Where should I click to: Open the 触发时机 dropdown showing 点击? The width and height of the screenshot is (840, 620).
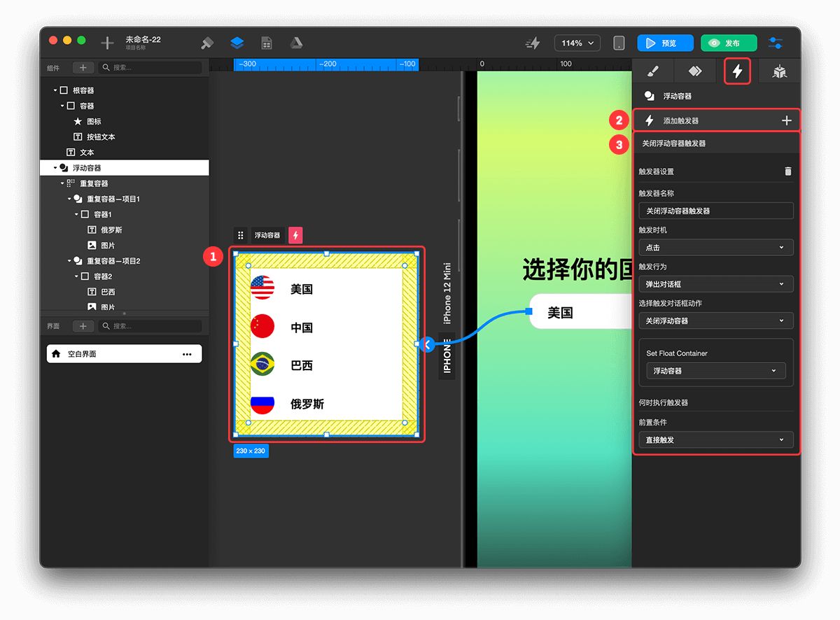click(x=716, y=247)
